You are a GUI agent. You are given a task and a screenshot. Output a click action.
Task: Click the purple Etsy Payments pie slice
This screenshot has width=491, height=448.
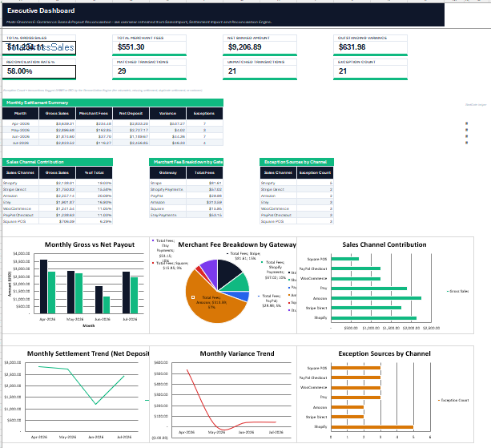(210, 268)
